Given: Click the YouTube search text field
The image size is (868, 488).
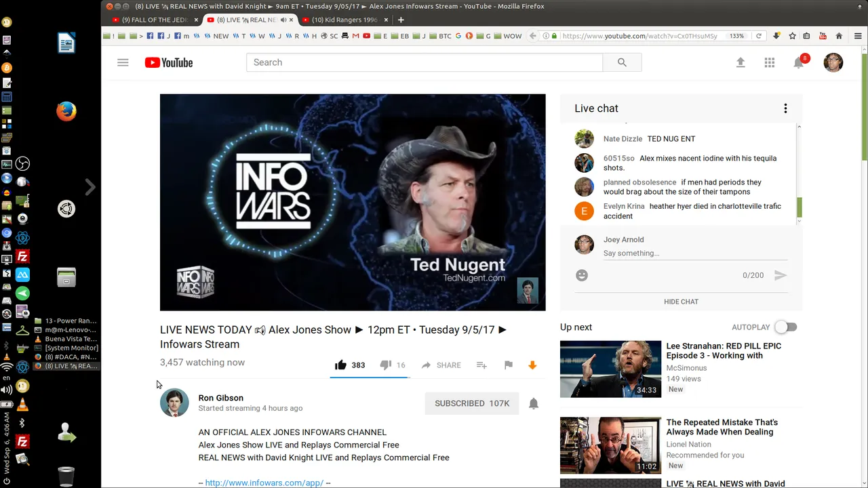Looking at the screenshot, I should 425,62.
